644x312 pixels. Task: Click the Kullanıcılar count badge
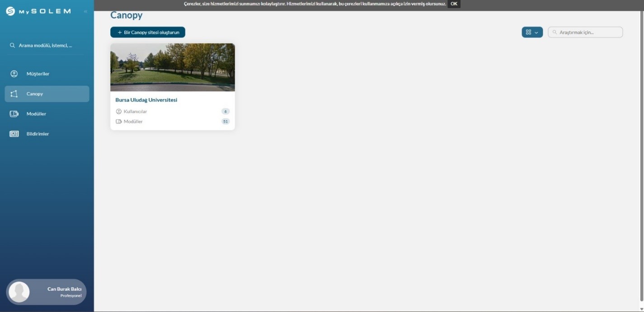tap(225, 112)
